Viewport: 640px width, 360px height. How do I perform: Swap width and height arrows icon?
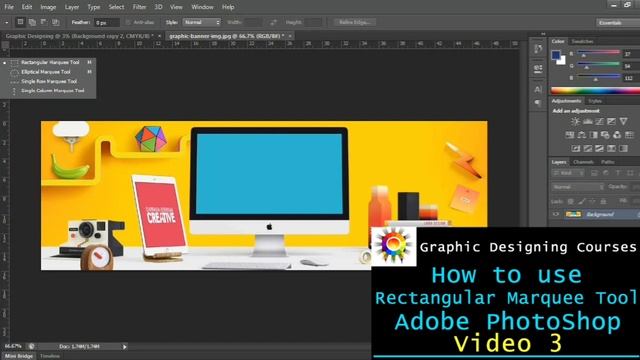click(x=273, y=22)
